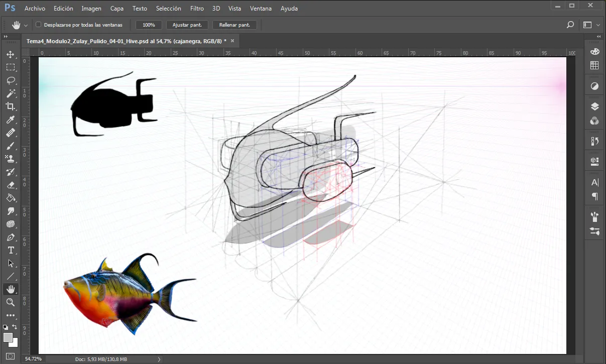This screenshot has width=606, height=364.
Task: Click the background color swatch
Action: pos(15,344)
